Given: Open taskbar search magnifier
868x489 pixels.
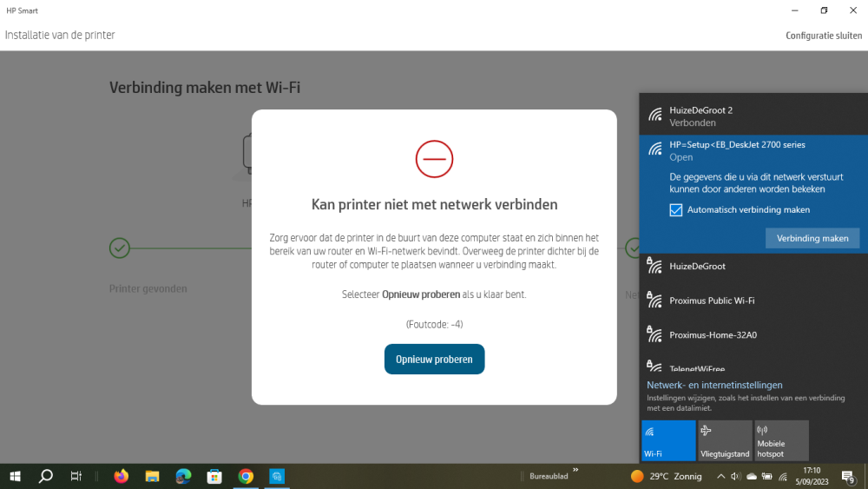Looking at the screenshot, I should (x=45, y=476).
